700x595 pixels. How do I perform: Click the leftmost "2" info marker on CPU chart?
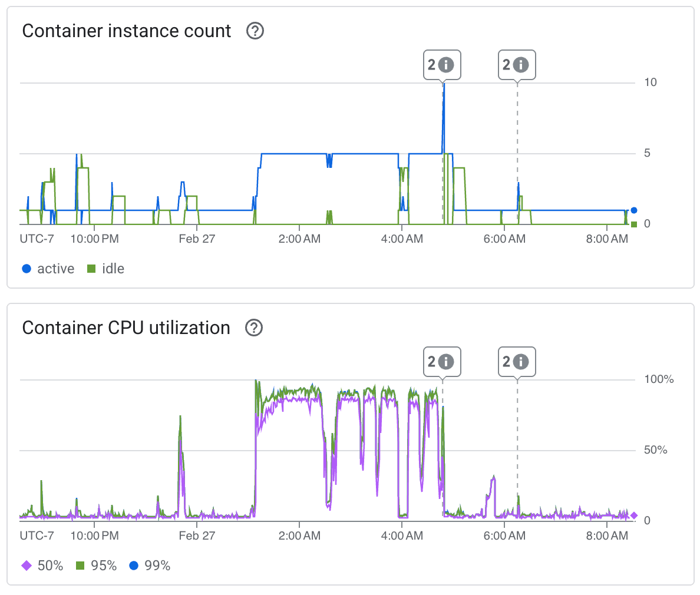pos(443,362)
